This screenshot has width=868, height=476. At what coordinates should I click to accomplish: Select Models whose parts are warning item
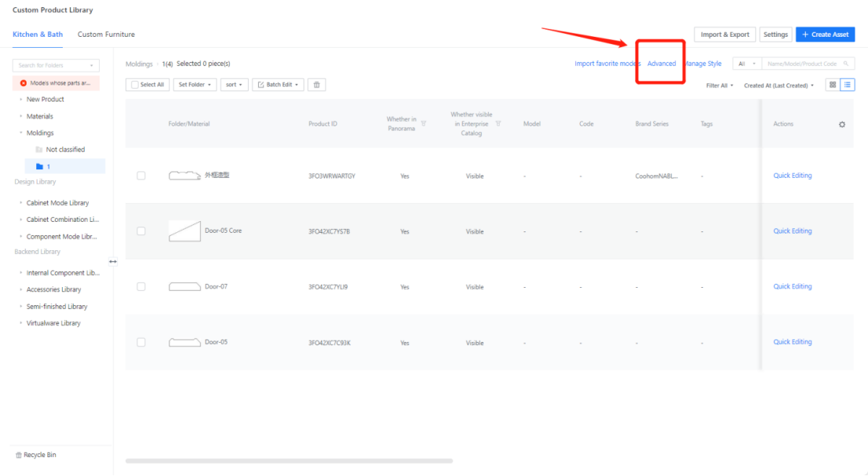pos(56,83)
